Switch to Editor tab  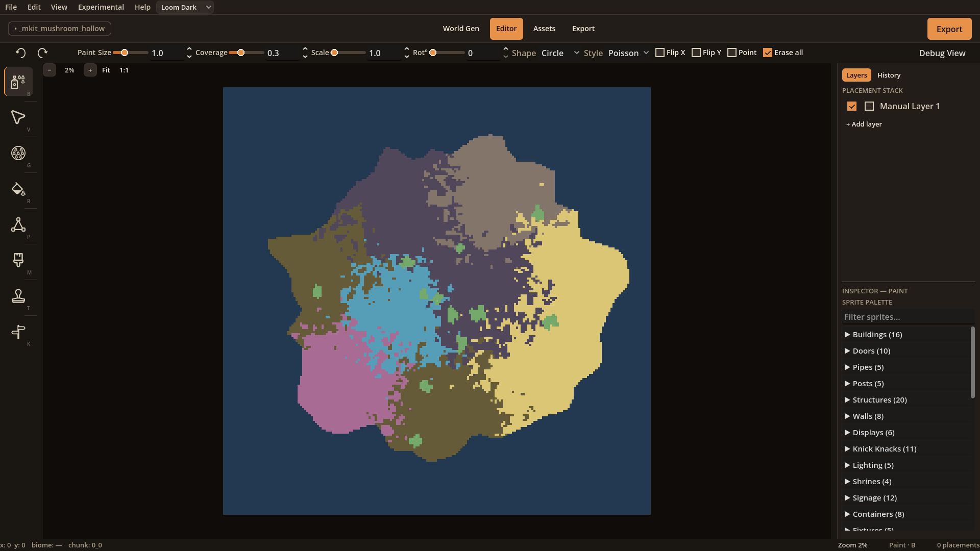(x=506, y=29)
